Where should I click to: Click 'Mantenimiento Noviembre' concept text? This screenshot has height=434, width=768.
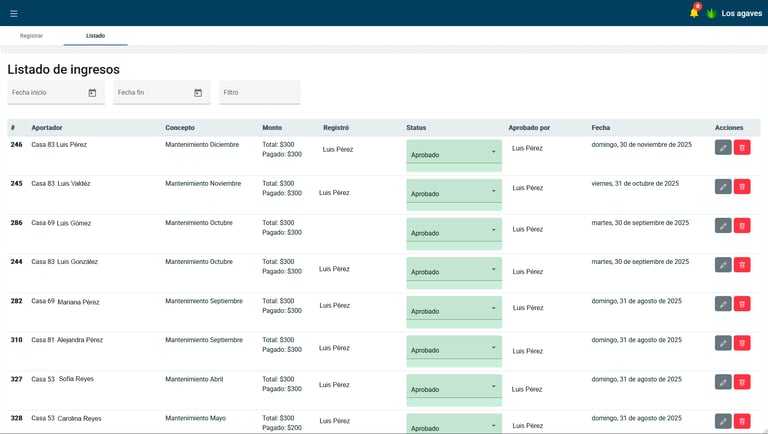click(203, 184)
